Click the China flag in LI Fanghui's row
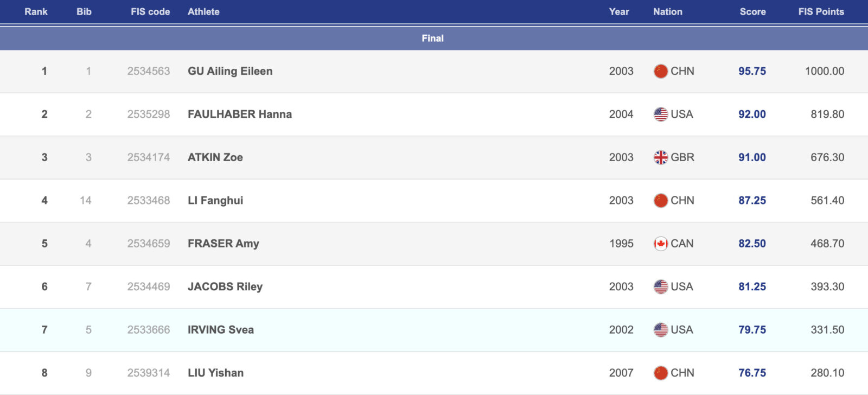868x395 pixels. coord(660,201)
